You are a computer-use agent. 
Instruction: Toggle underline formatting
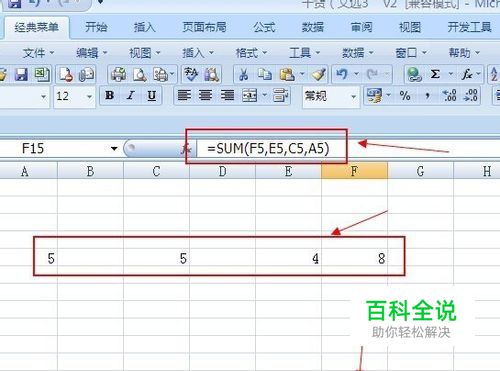coord(152,96)
